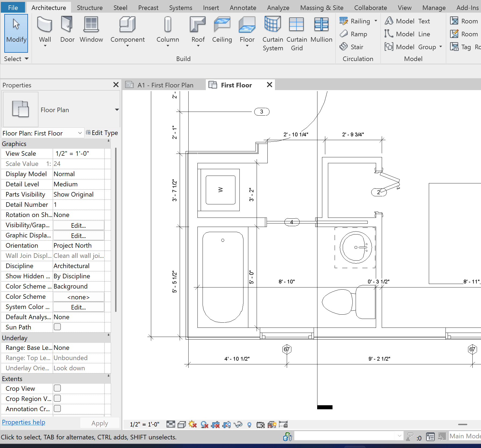Toggle Sun Path in view control bar

(x=193, y=424)
